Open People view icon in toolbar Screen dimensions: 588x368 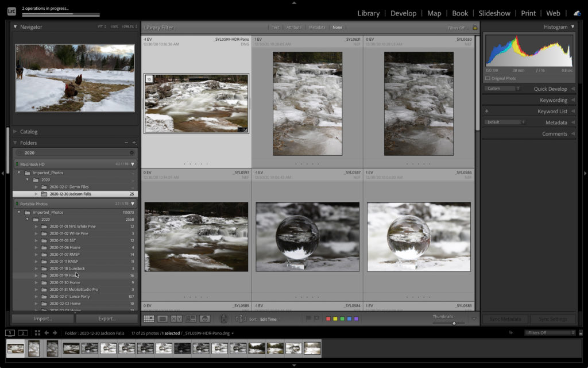tap(204, 319)
